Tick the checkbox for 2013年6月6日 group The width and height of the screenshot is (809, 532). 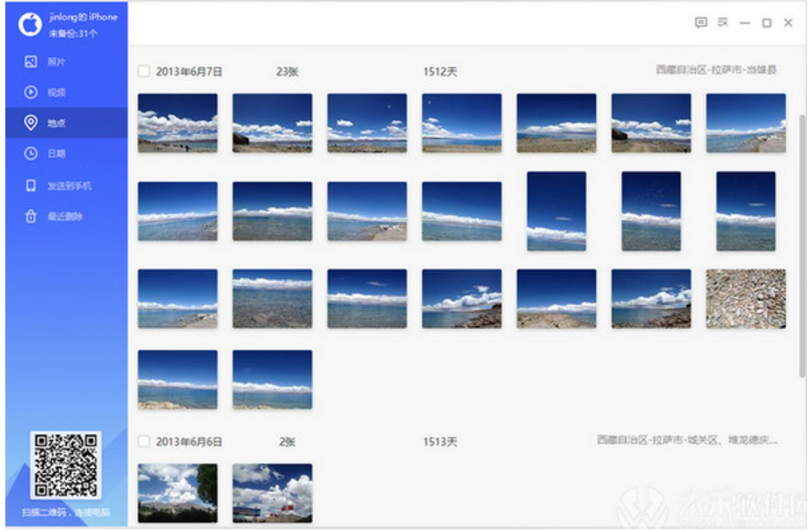(144, 441)
